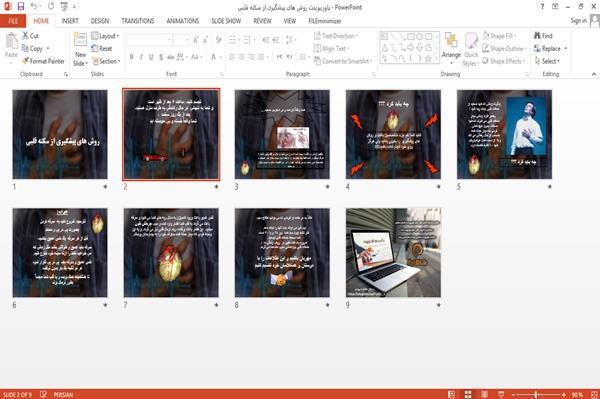Cut the selected slide
600x399 pixels.
pyautogui.click(x=30, y=36)
